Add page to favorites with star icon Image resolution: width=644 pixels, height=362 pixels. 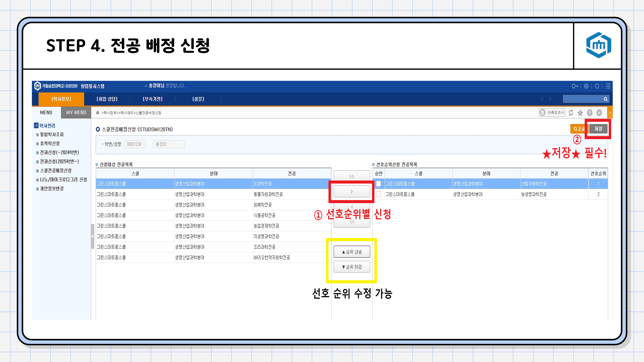click(580, 113)
